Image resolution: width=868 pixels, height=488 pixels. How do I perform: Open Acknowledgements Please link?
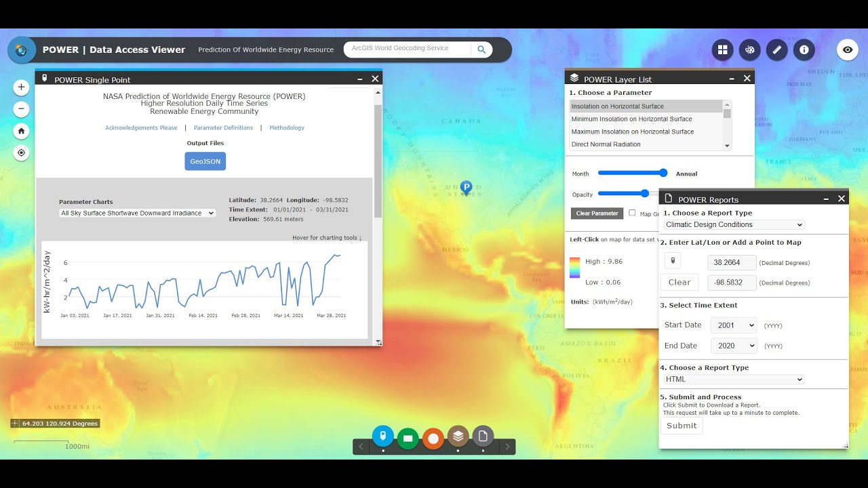[x=141, y=128]
